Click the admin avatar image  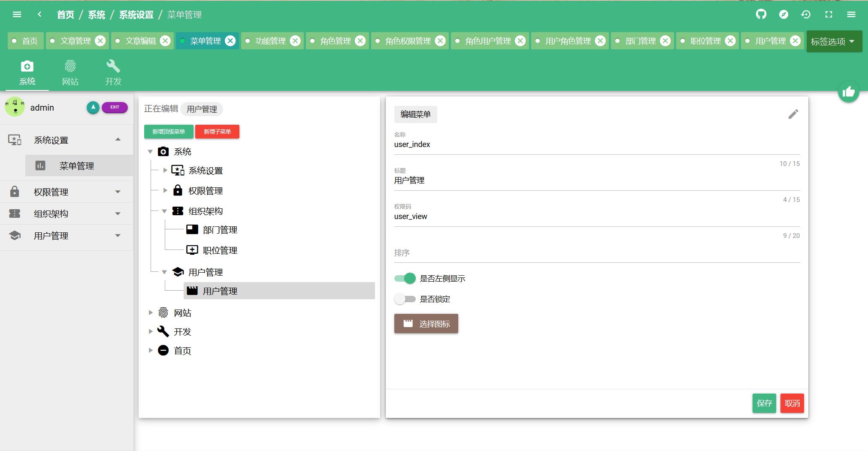click(x=15, y=107)
